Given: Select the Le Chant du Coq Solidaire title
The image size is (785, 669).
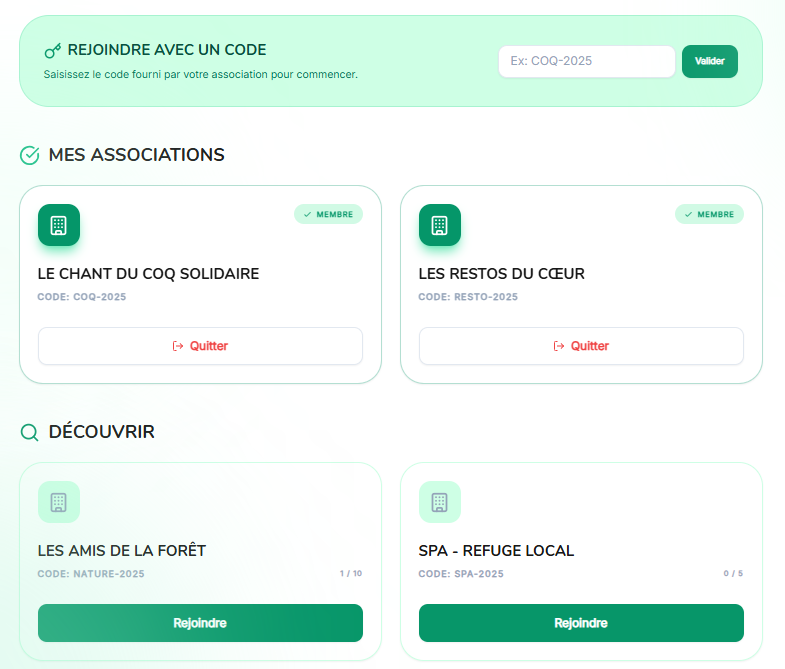Looking at the screenshot, I should pyautogui.click(x=148, y=274).
